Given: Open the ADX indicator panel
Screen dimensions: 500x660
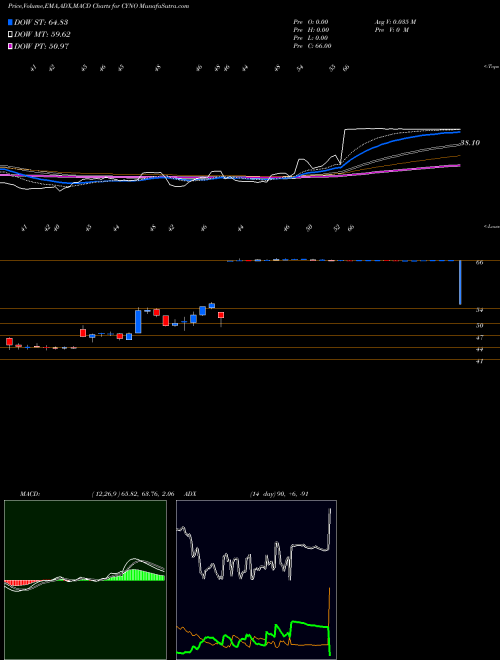Looking at the screenshot, I should coord(256,580).
